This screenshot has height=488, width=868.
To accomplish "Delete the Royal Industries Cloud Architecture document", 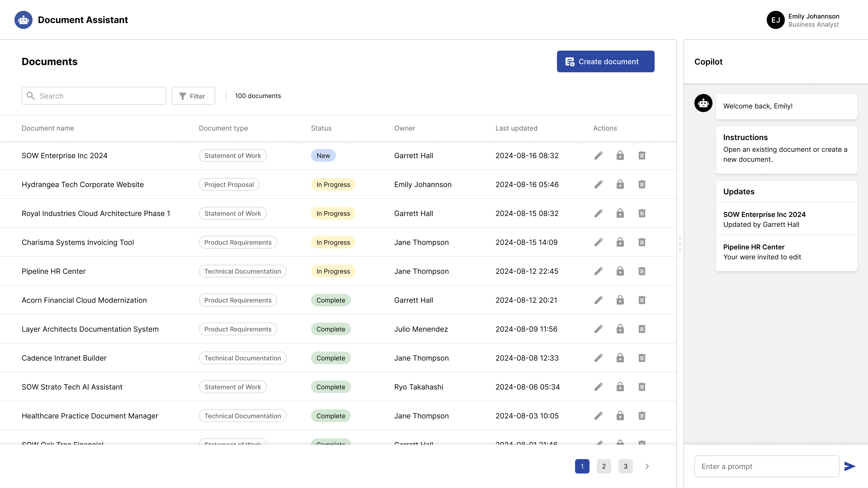I will [x=642, y=213].
